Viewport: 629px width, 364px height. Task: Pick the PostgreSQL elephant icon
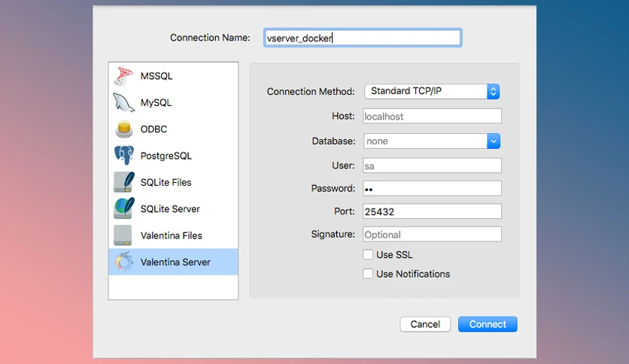pyautogui.click(x=124, y=156)
